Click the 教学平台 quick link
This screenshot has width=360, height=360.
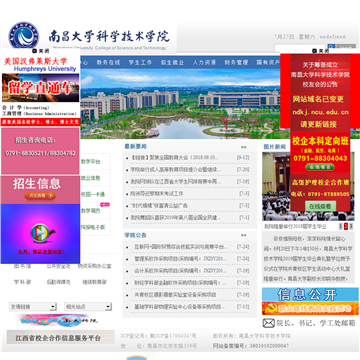91,162
